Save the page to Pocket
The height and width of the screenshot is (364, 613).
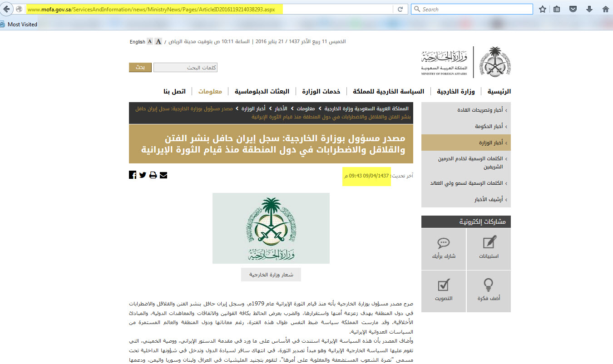[573, 9]
